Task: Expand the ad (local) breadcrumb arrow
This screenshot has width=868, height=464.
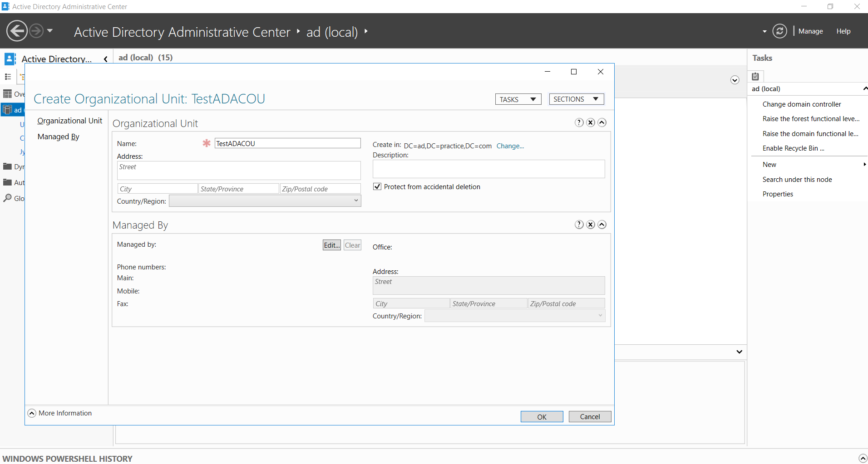Action: click(x=366, y=31)
